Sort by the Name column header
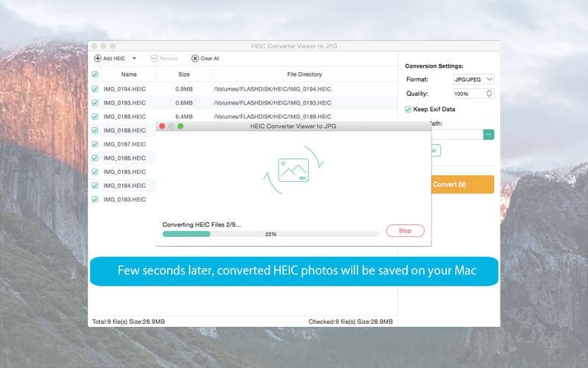Viewport: 588px width, 368px height. click(x=129, y=74)
